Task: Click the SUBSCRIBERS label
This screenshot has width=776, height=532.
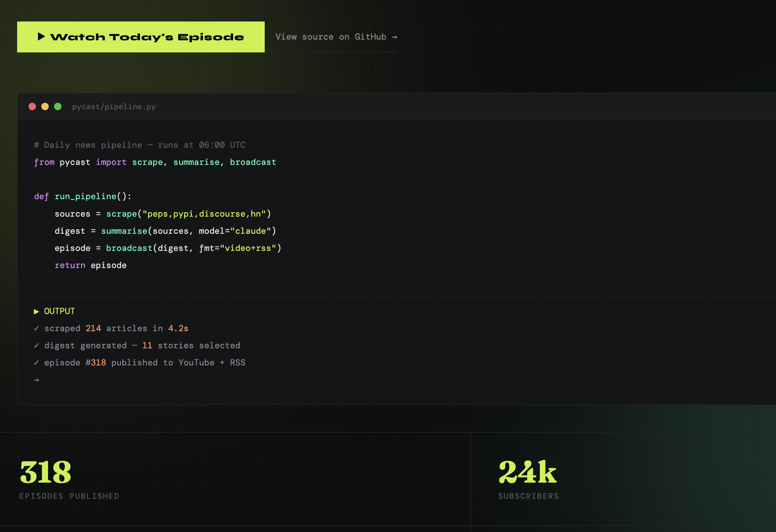Action: [x=528, y=496]
